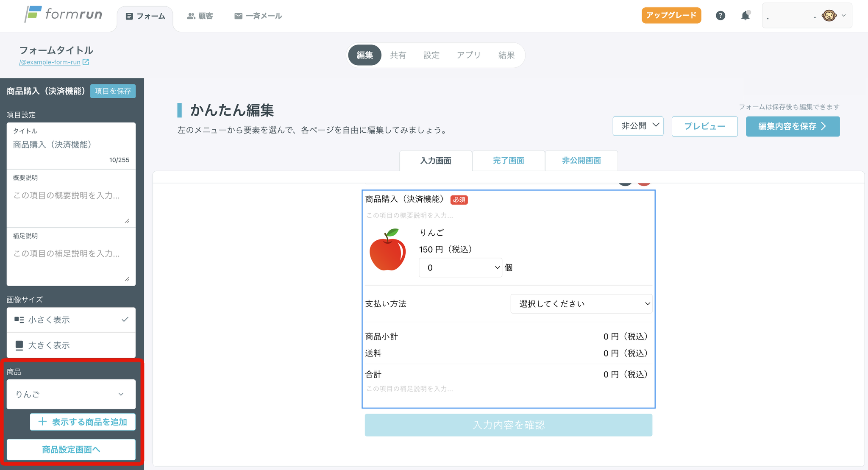
Task: Click the apple product image
Action: click(387, 250)
